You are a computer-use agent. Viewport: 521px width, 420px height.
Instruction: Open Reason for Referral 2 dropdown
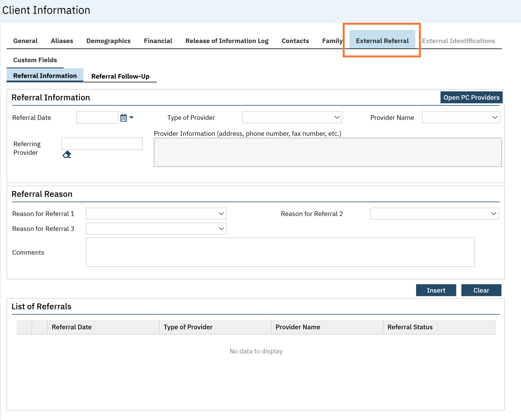(x=434, y=214)
